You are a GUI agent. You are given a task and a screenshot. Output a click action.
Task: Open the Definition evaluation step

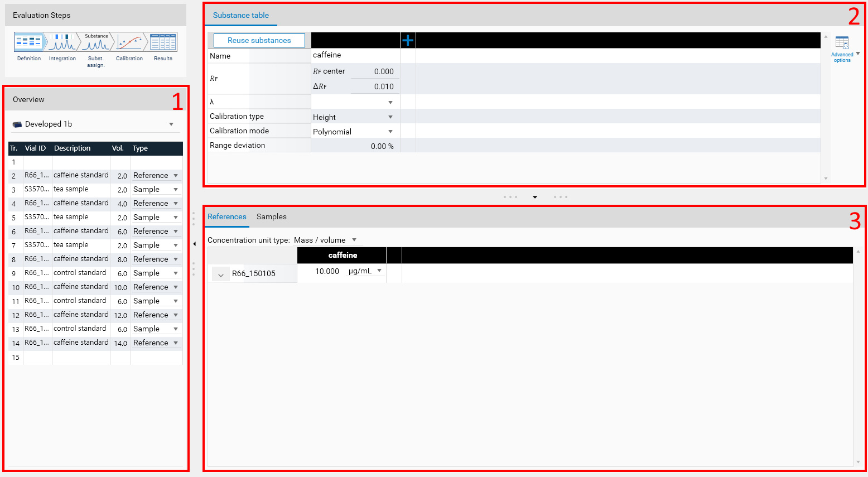(29, 42)
